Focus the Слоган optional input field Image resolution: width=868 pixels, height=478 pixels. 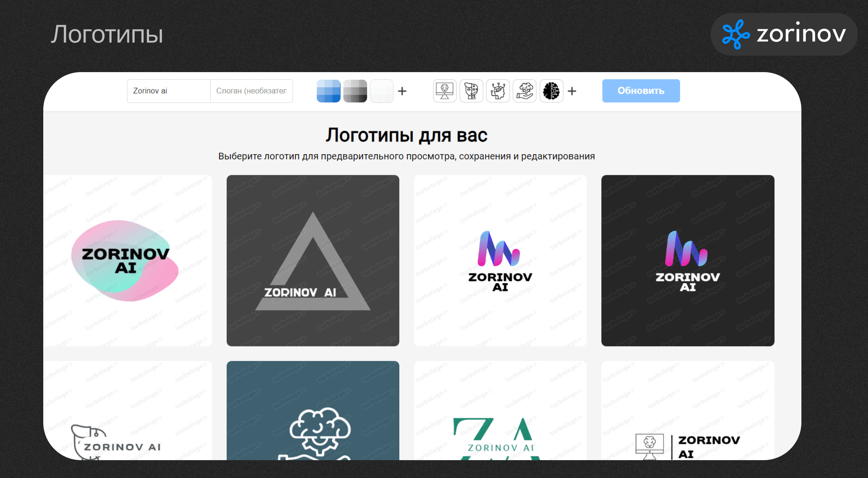251,91
